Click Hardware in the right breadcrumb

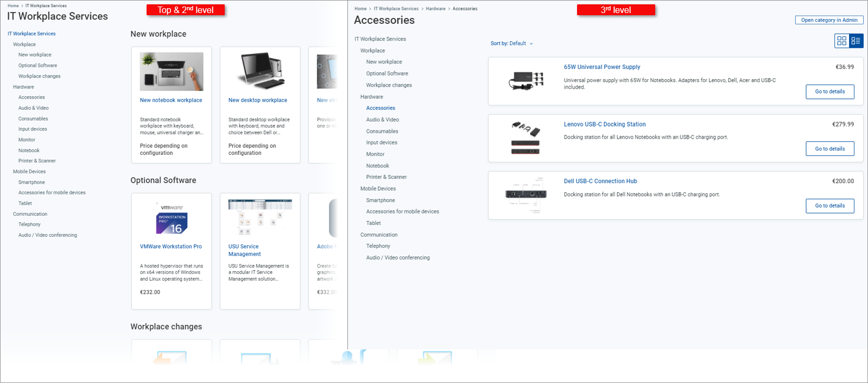pyautogui.click(x=435, y=9)
